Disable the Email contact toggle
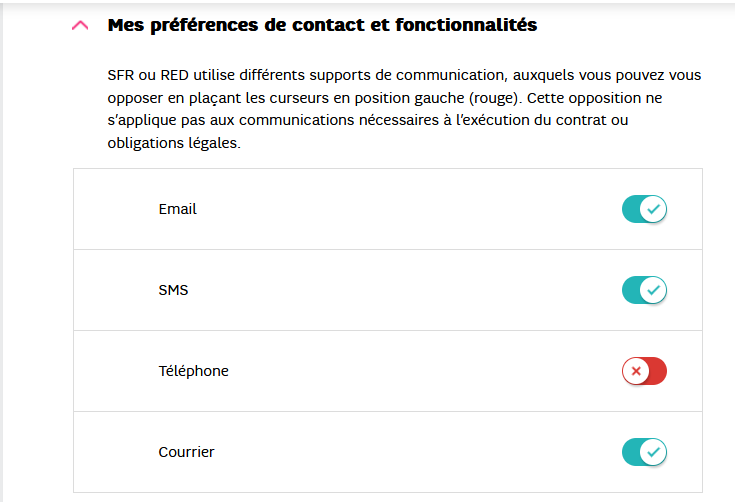 coord(644,209)
